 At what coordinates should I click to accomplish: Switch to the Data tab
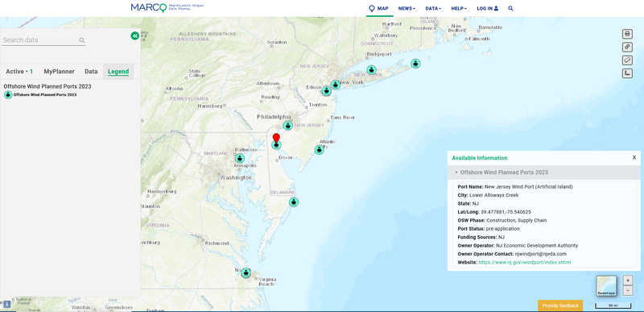[x=91, y=72]
